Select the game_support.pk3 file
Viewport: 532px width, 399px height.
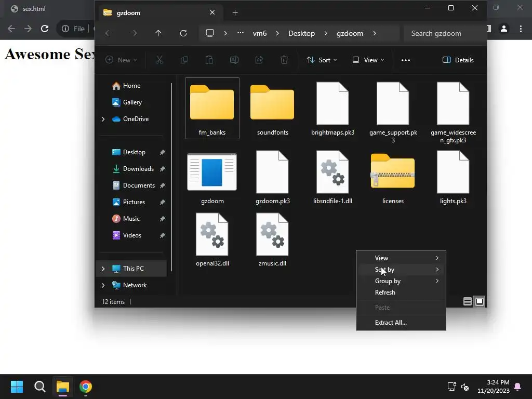(393, 112)
